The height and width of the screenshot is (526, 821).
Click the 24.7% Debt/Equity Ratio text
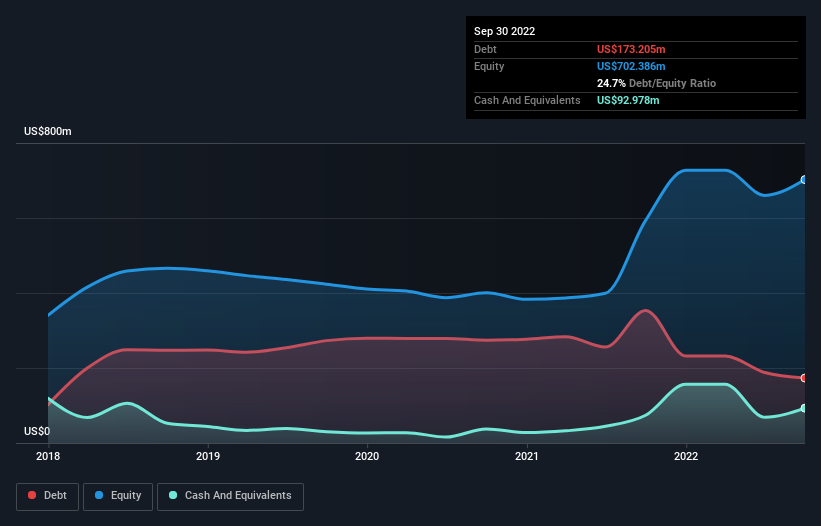pos(656,83)
